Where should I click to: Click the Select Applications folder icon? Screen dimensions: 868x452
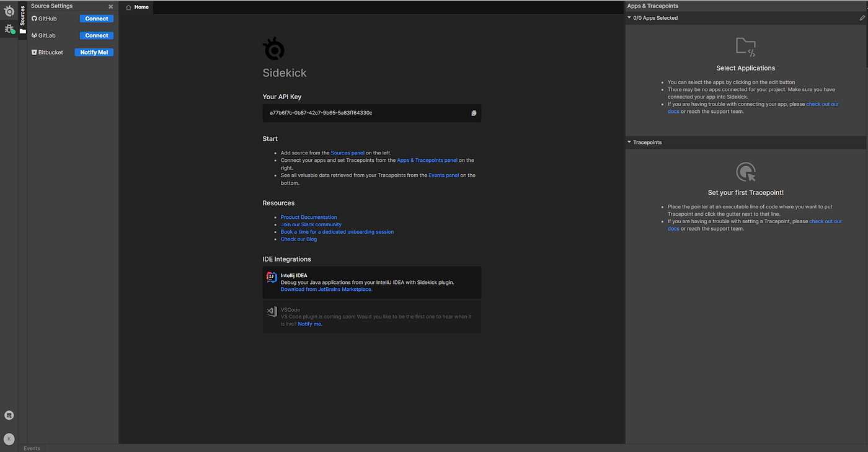tap(746, 47)
